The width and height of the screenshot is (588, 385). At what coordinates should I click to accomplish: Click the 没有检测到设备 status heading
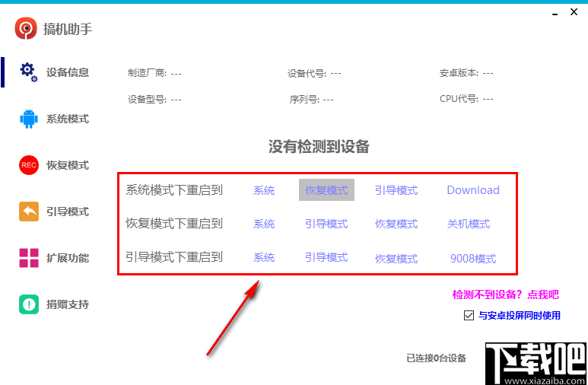319,146
